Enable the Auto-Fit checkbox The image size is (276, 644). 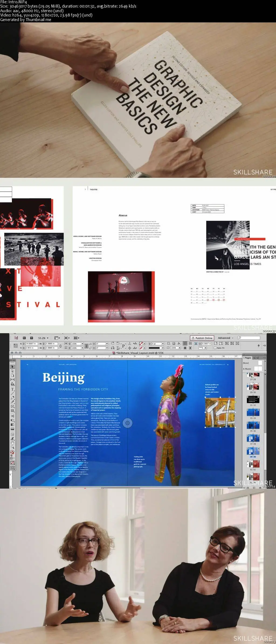click(215, 348)
